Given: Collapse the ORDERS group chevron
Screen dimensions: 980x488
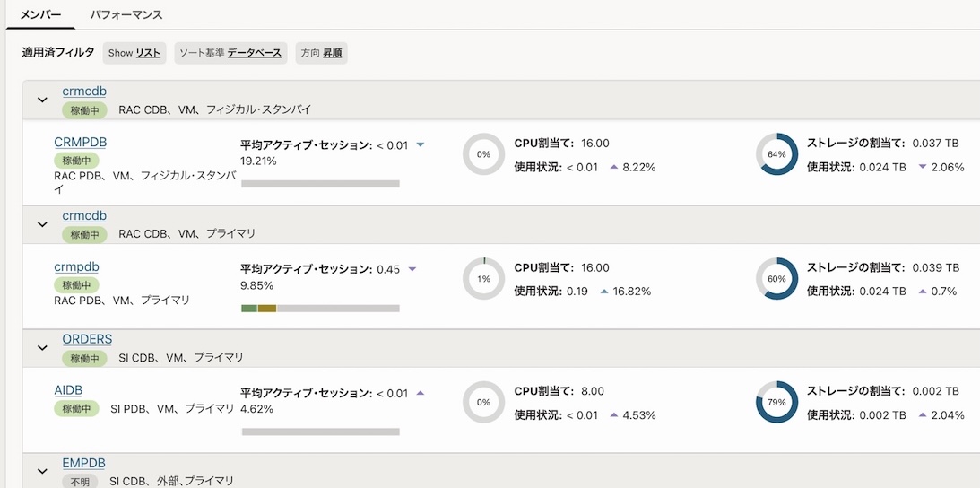Looking at the screenshot, I should coord(42,347).
